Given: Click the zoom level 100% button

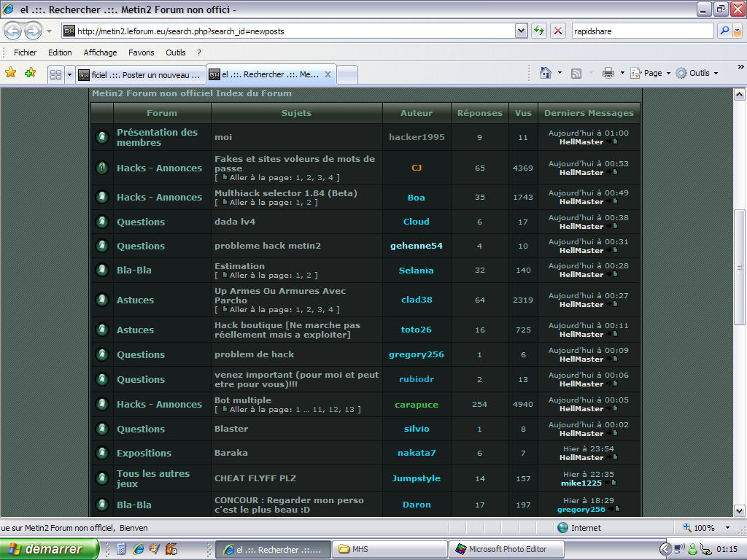Looking at the screenshot, I should 700,528.
